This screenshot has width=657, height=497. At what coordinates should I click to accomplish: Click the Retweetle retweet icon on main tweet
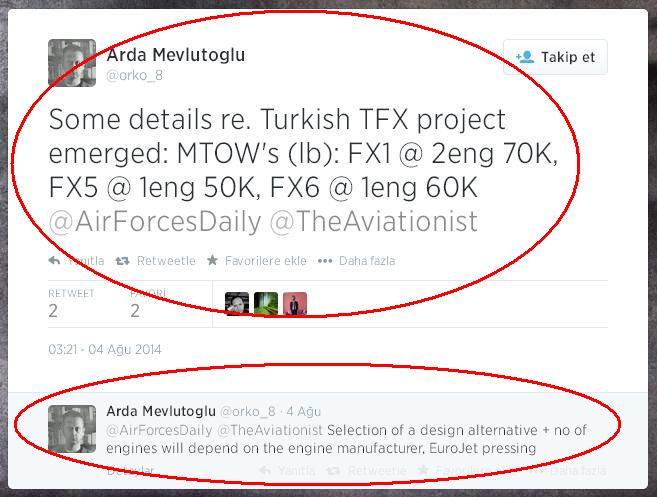click(122, 261)
